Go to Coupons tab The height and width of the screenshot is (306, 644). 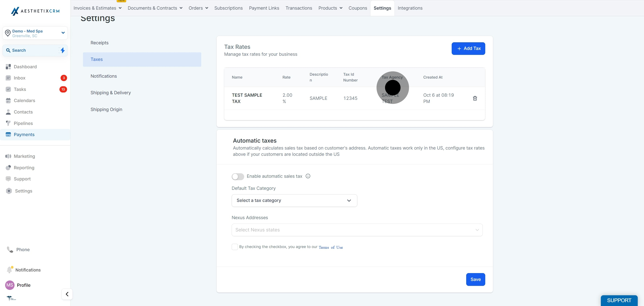point(358,8)
